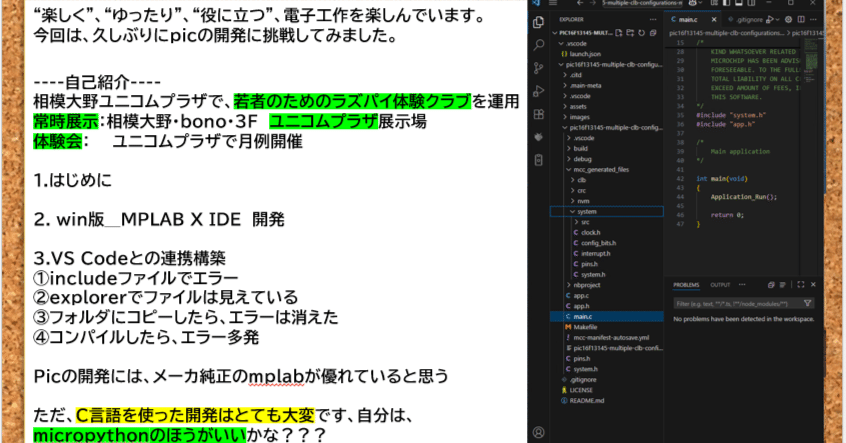Click the gear icon in editor toolbar
This screenshot has height=443, width=846.
point(788,19)
